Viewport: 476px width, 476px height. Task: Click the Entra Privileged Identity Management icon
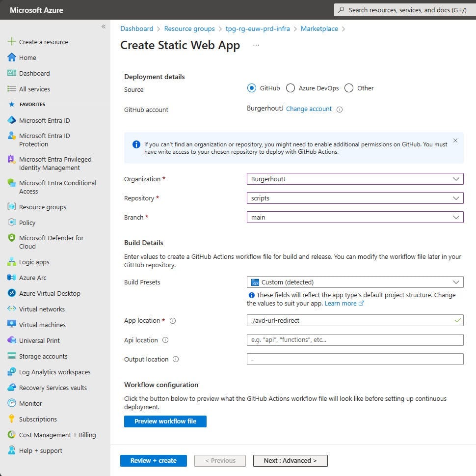point(11,159)
